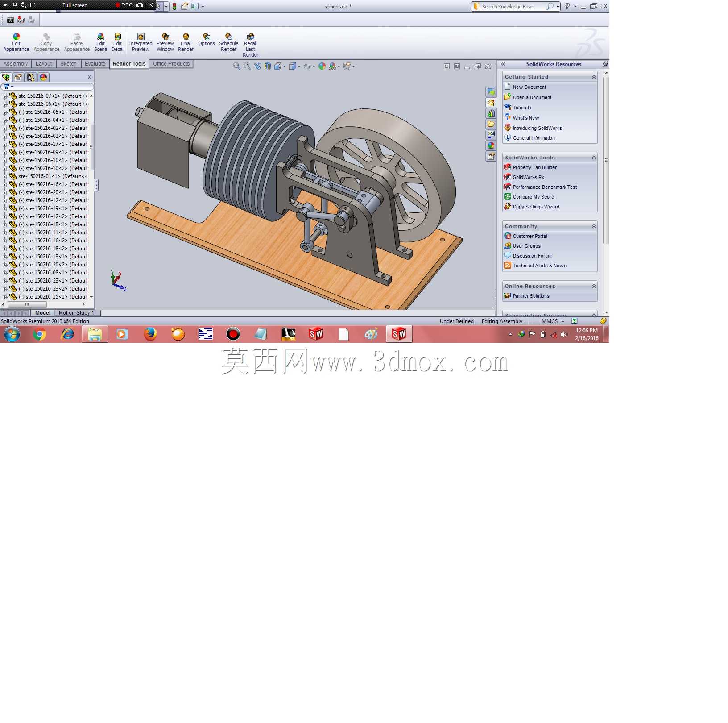
Task: Recall Last Render
Action: [x=250, y=45]
